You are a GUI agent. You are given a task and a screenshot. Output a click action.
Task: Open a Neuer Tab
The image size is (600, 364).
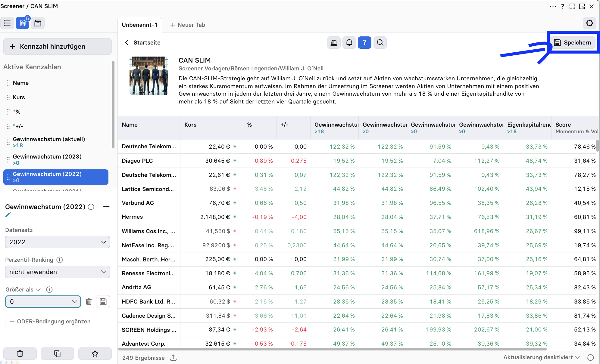coord(188,25)
